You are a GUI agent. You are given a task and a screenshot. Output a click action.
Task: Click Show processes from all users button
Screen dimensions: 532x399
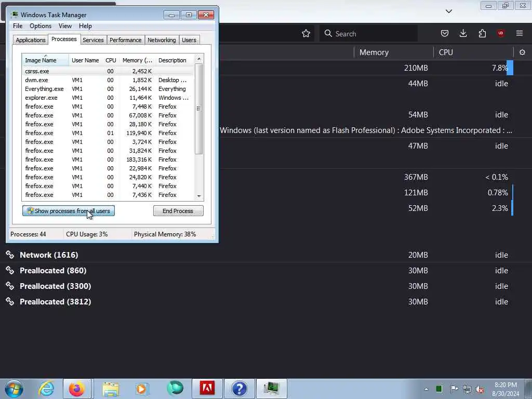(x=69, y=211)
